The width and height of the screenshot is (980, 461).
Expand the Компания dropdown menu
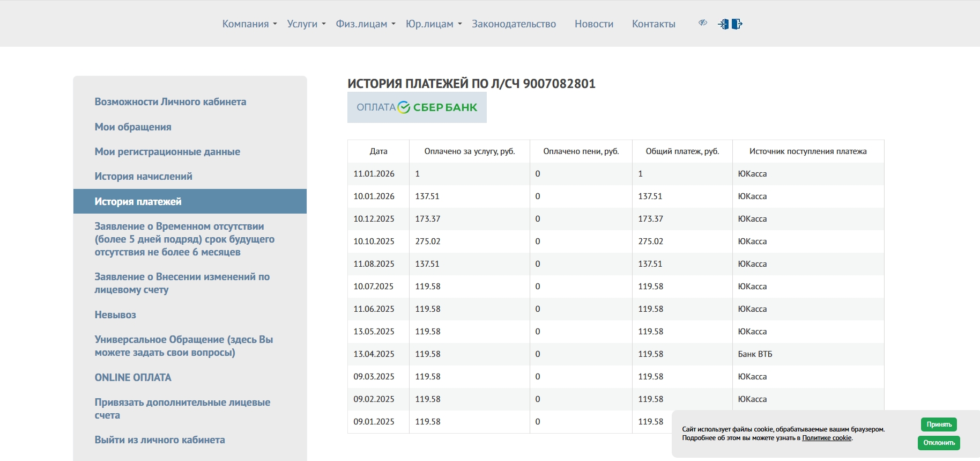[x=249, y=24]
